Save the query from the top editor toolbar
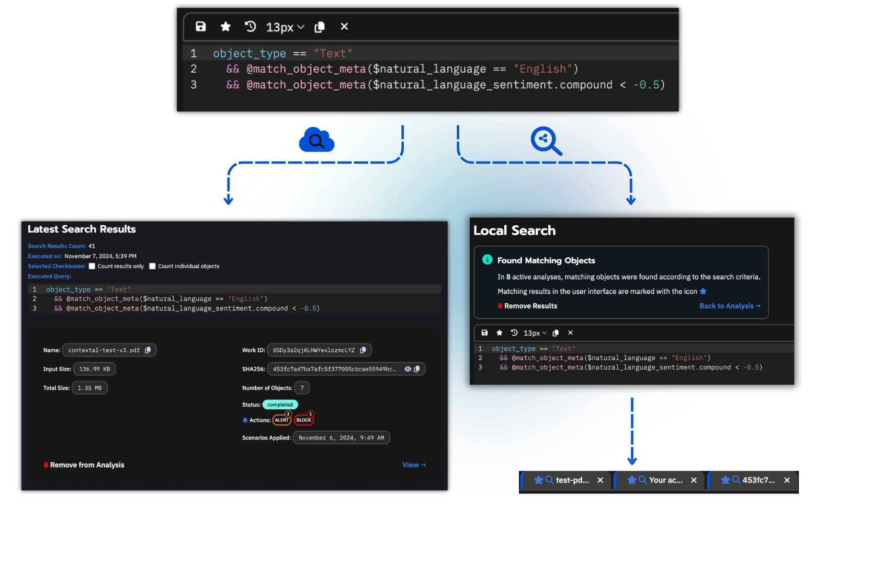This screenshot has width=883, height=588. point(201,27)
